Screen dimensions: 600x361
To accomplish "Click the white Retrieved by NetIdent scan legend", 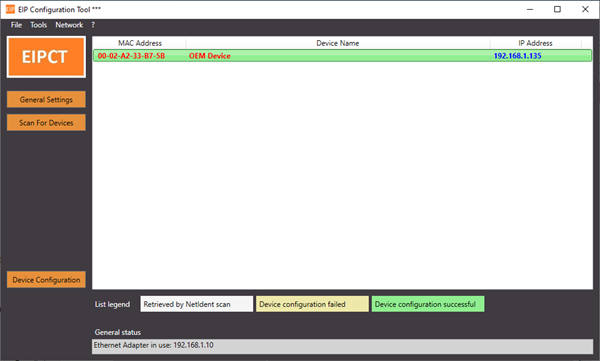I will [x=197, y=304].
